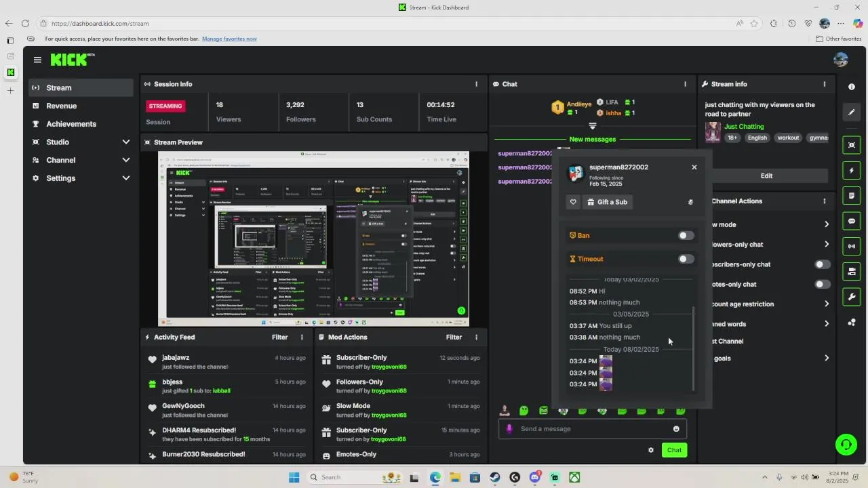Screen dimensions: 868x488
Task: Toggle the Ban switch
Action: [x=686, y=235]
